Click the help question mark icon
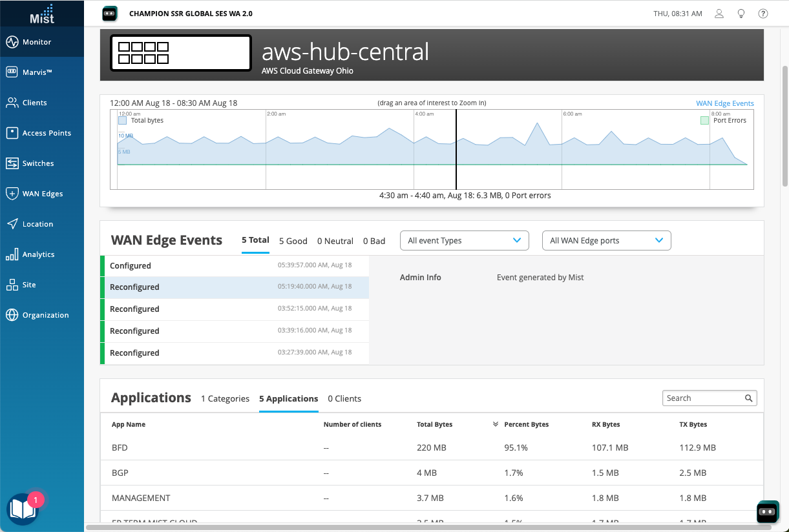 pyautogui.click(x=763, y=14)
